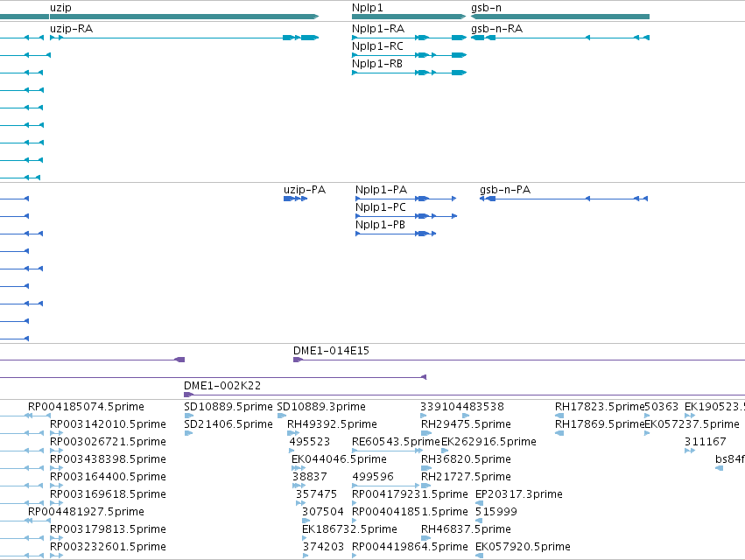This screenshot has height=560, width=745.
Task: Click the RH36820.5prime EST label
Action: 466,459
